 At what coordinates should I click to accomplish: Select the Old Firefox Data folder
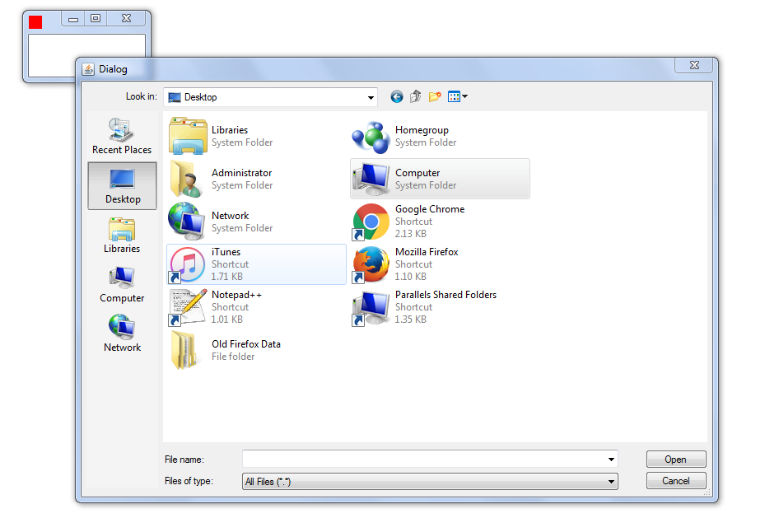(245, 350)
